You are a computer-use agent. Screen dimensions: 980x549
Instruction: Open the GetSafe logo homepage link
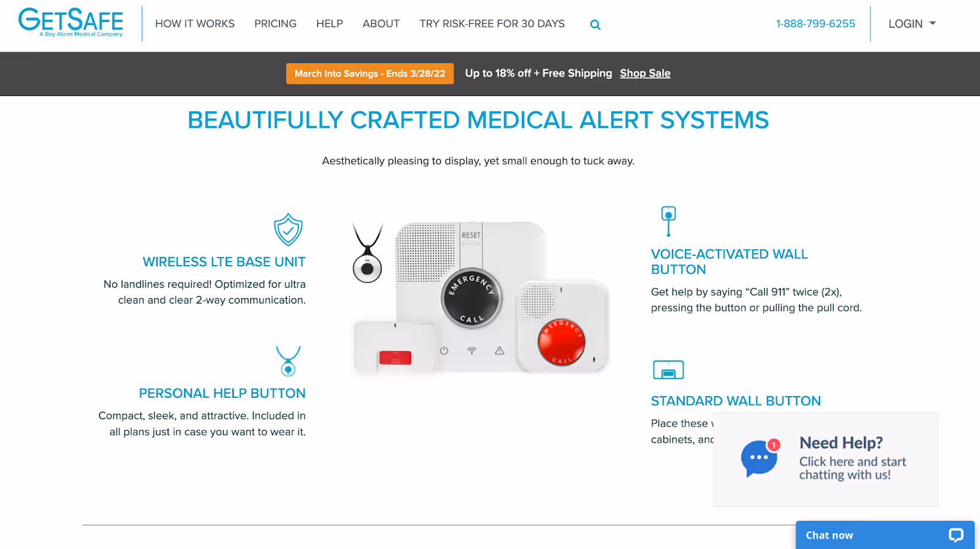pyautogui.click(x=70, y=23)
